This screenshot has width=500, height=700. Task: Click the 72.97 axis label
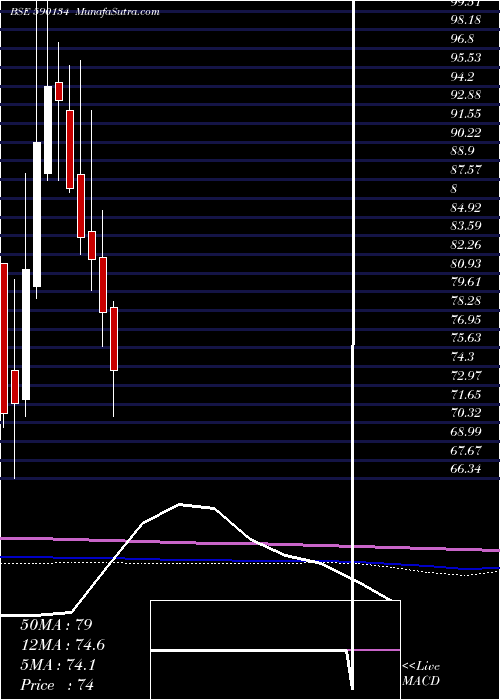(x=466, y=375)
